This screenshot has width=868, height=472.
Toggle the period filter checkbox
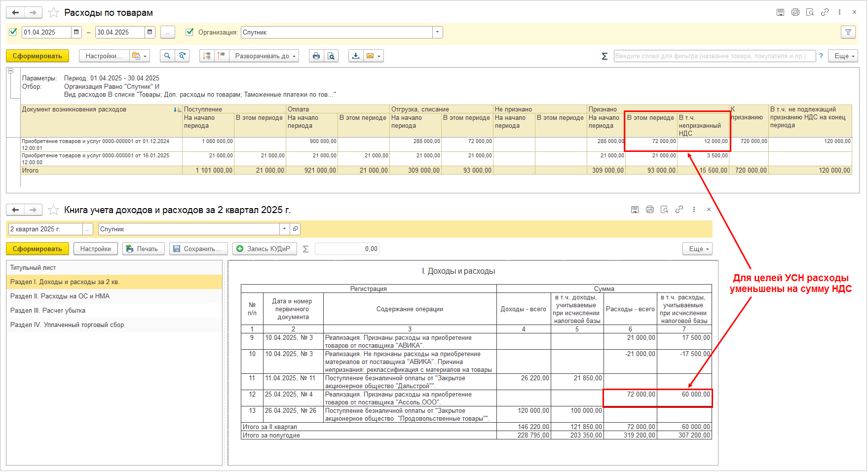(13, 32)
